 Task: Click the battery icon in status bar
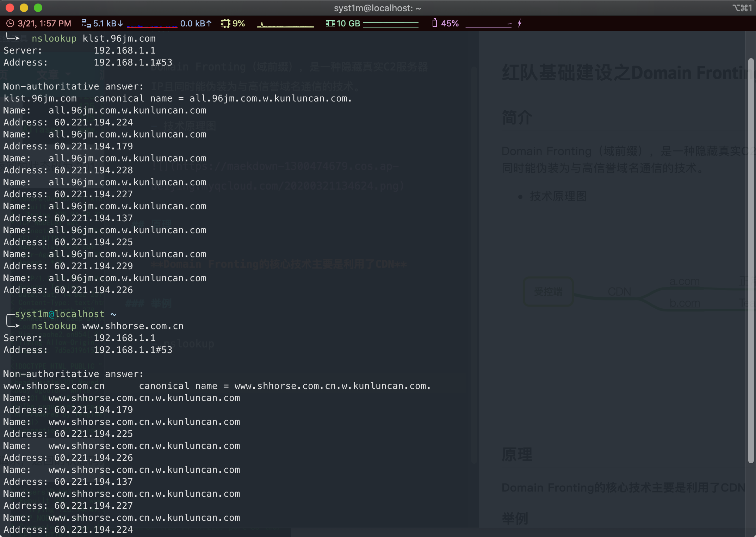[434, 23]
